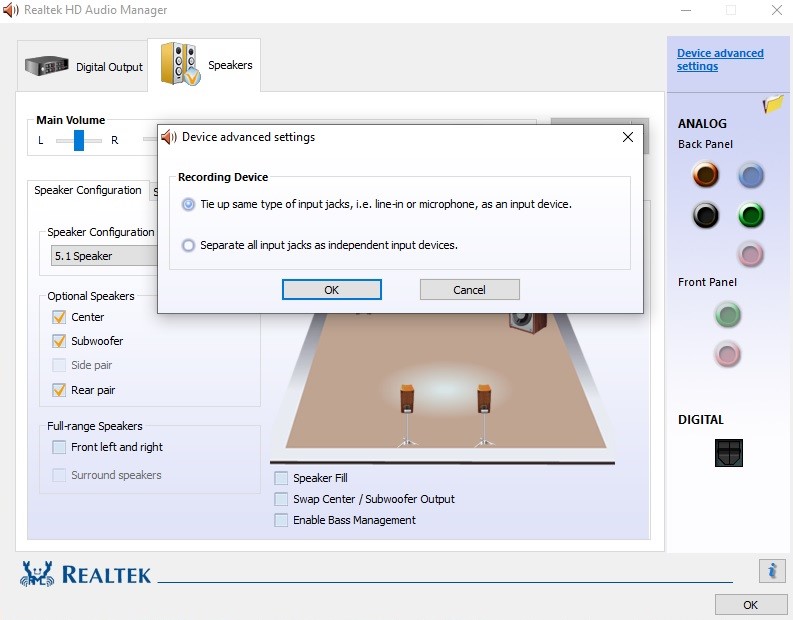Toggle the Surround speakers checkbox
This screenshot has width=793, height=620.
[59, 475]
